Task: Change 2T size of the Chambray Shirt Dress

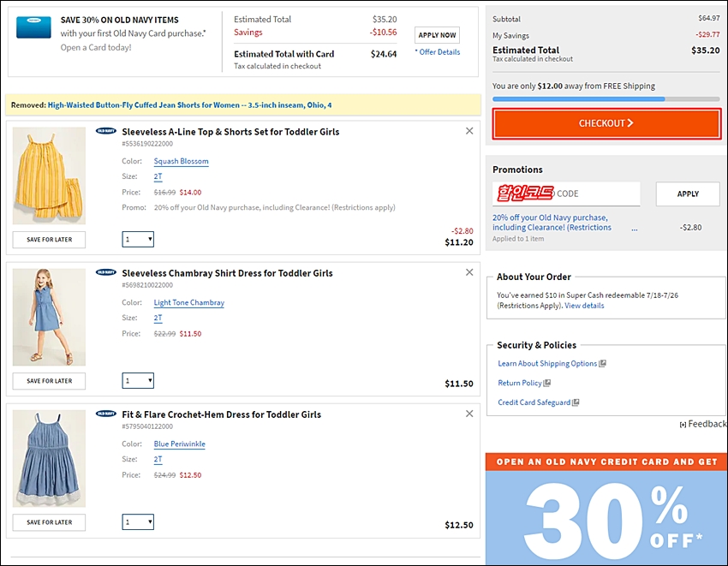Action: [158, 318]
